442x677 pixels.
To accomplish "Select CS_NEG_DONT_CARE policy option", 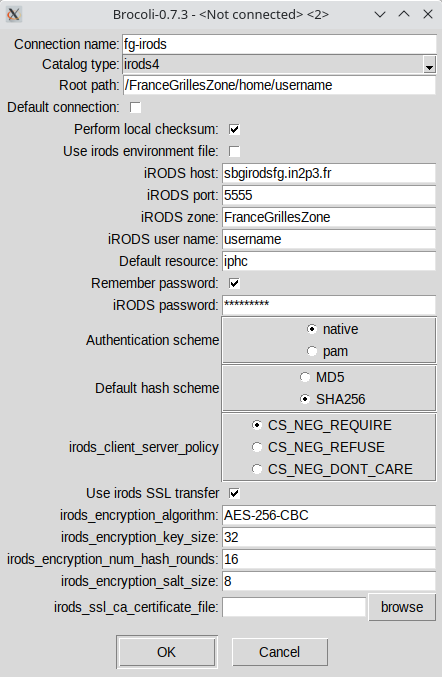I will coord(257,469).
